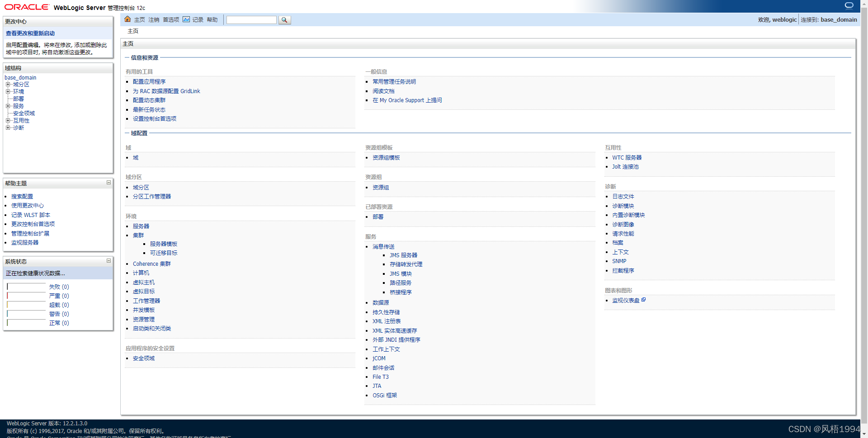Click the home icon in the toolbar
868x438 pixels.
pyautogui.click(x=127, y=19)
